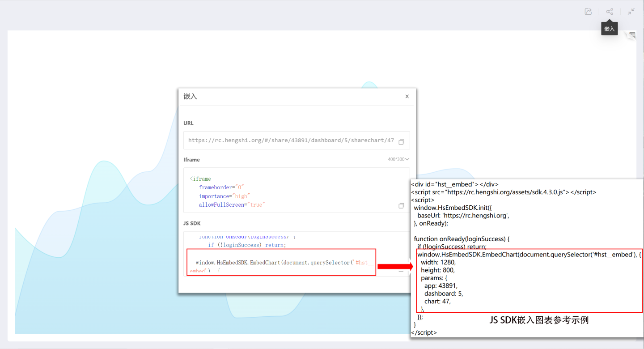Click the share URL text field
This screenshot has height=349, width=644.
291,140
